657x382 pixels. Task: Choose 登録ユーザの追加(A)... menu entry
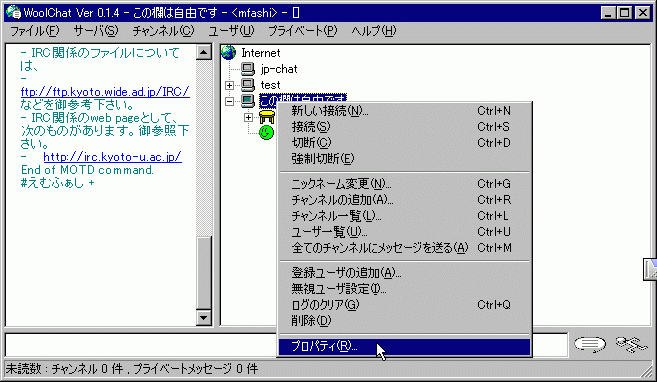pos(404,273)
